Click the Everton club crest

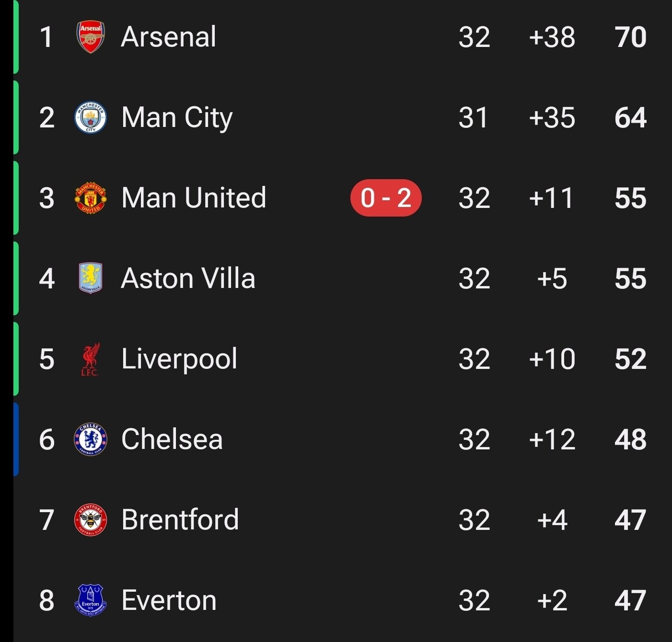point(91,600)
